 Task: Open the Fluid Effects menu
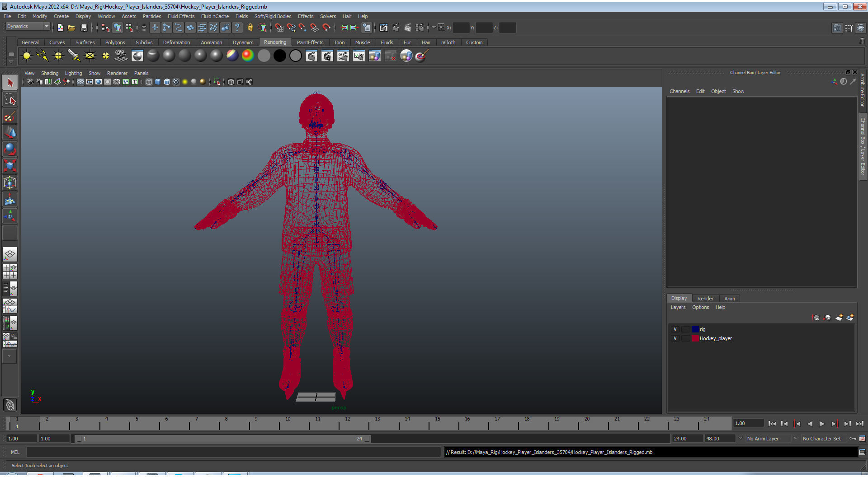pyautogui.click(x=181, y=16)
